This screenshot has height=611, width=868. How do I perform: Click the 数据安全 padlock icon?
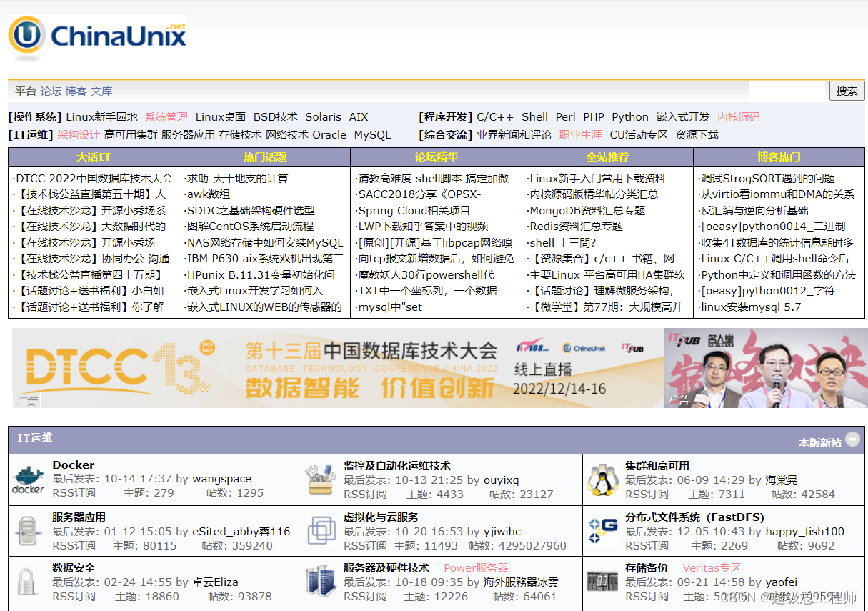click(28, 582)
